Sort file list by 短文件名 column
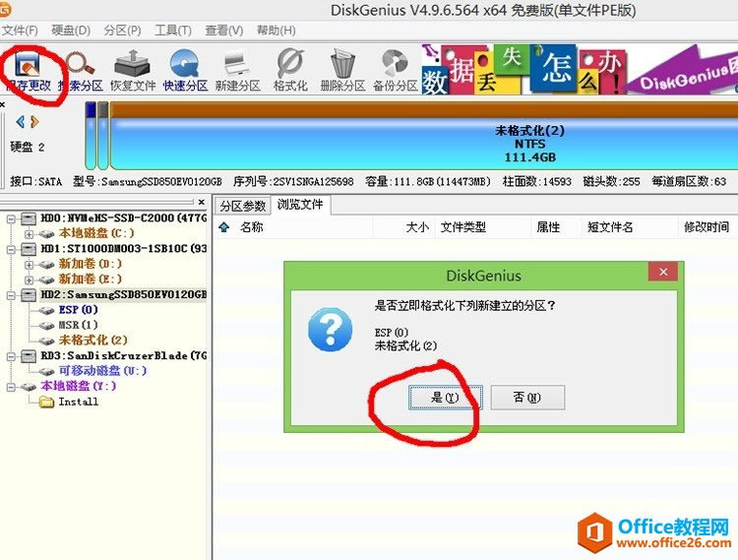Viewport: 738px width, 560px height. 610,227
